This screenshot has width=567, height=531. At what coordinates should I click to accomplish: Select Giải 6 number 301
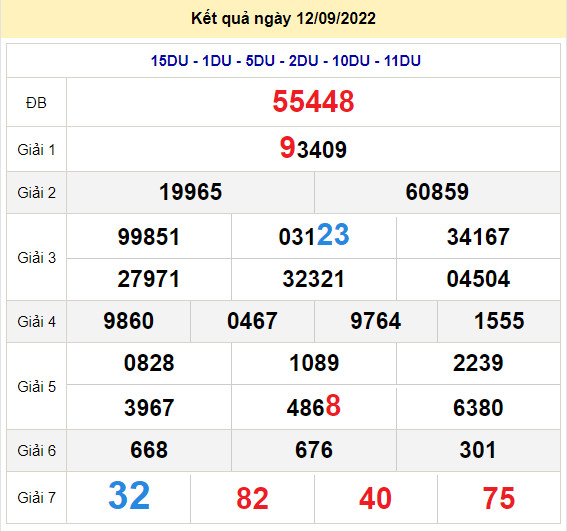pos(478,450)
